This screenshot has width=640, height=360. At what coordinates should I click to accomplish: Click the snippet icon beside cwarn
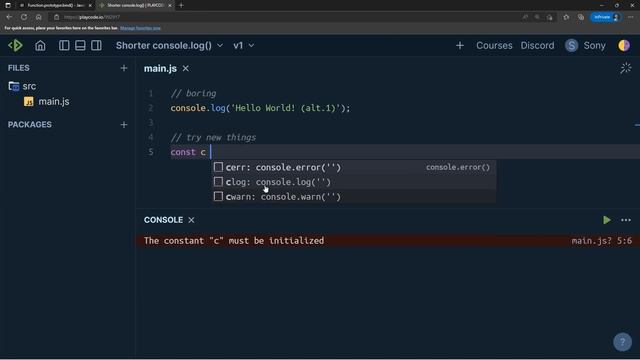tap(218, 196)
